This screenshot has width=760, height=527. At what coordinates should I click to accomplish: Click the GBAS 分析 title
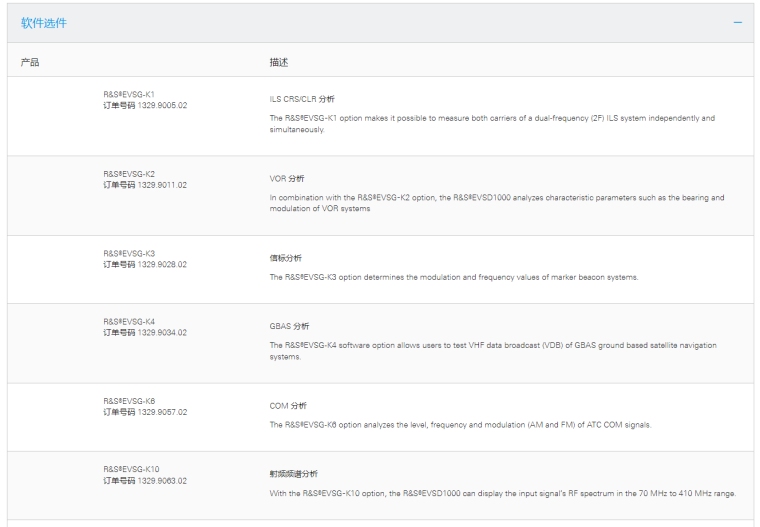pos(291,326)
